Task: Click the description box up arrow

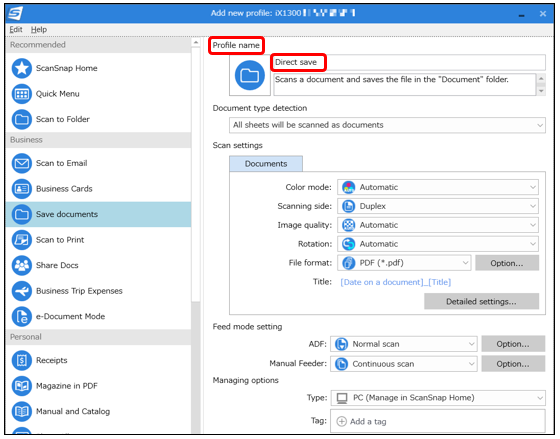Action: click(x=541, y=78)
